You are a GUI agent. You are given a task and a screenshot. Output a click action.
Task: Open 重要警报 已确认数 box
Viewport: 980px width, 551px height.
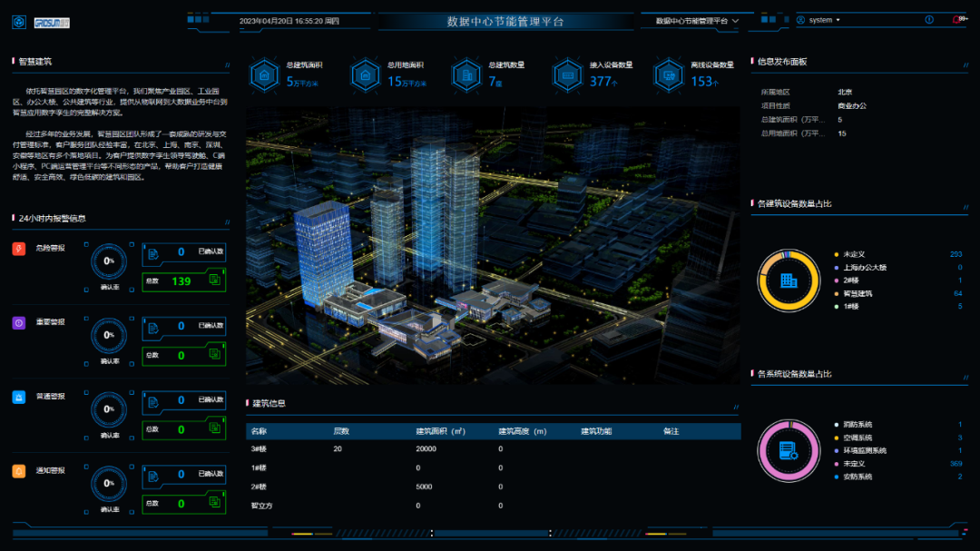coord(183,327)
